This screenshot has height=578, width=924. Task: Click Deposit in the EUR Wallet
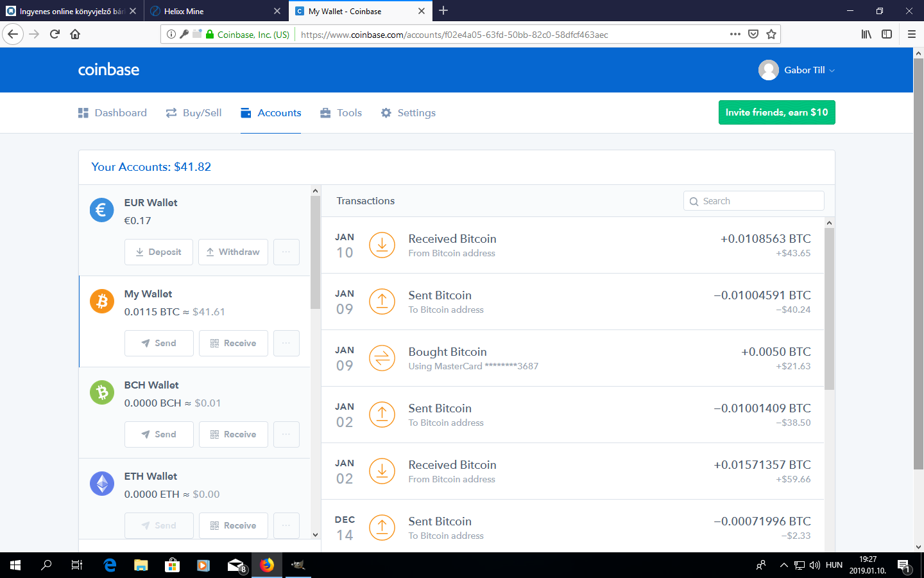click(x=158, y=252)
